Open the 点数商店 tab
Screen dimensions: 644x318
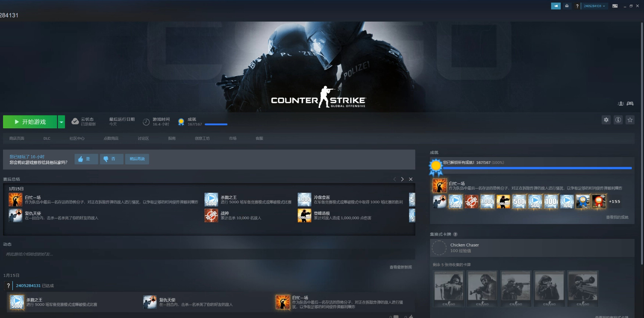click(111, 139)
